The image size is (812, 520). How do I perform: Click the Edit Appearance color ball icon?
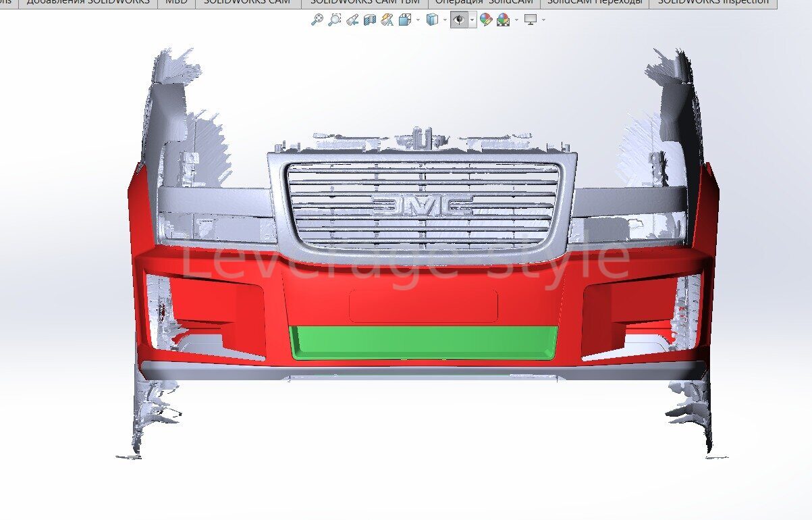[x=485, y=20]
